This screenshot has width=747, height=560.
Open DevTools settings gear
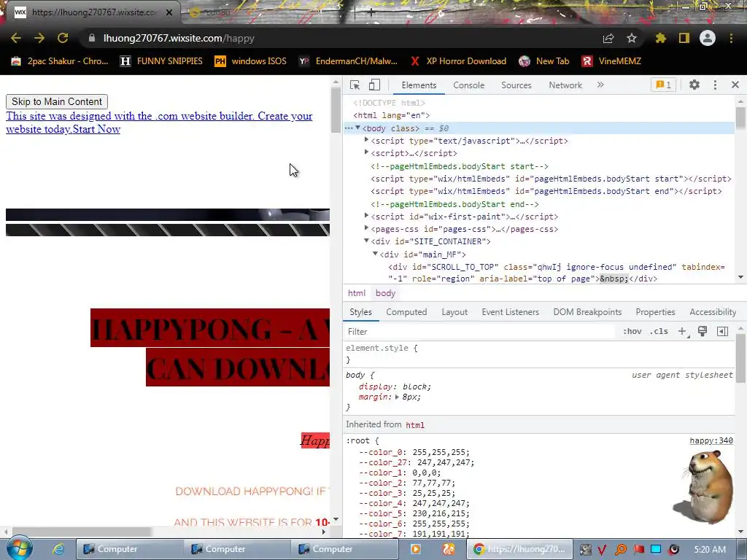pyautogui.click(x=694, y=85)
